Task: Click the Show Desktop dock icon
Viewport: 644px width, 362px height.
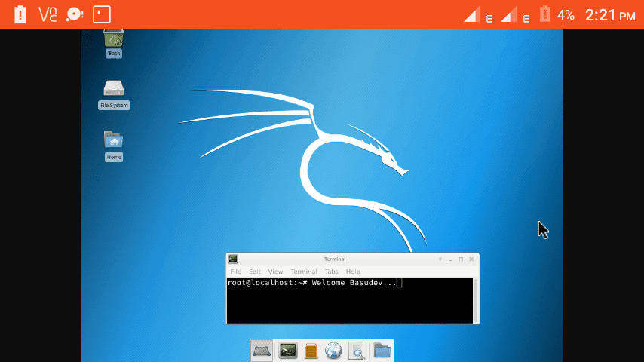Action: coord(261,351)
